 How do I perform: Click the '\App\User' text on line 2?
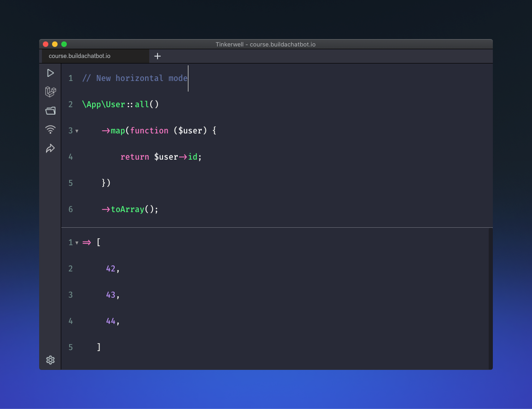[x=104, y=104]
